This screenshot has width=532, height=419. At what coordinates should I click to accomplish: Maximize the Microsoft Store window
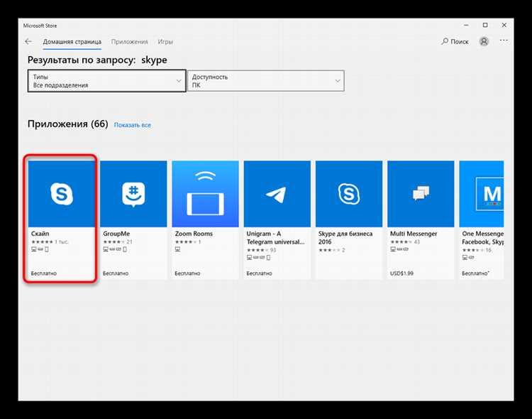[x=485, y=25]
